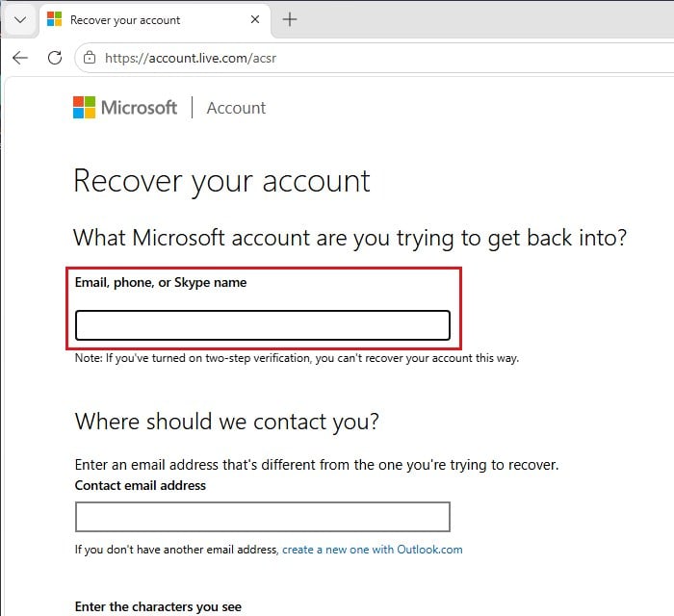Open the Account header link

tap(236, 108)
